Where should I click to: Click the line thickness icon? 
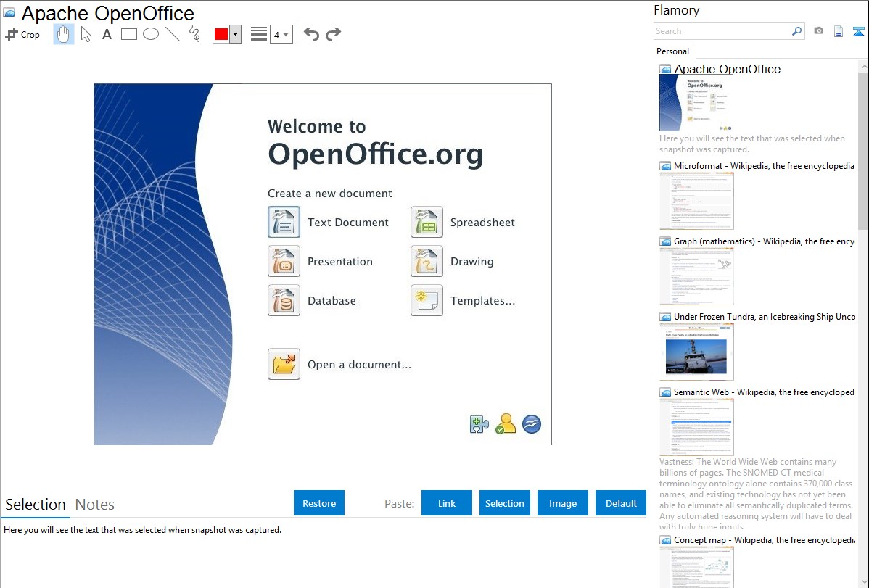click(x=259, y=34)
